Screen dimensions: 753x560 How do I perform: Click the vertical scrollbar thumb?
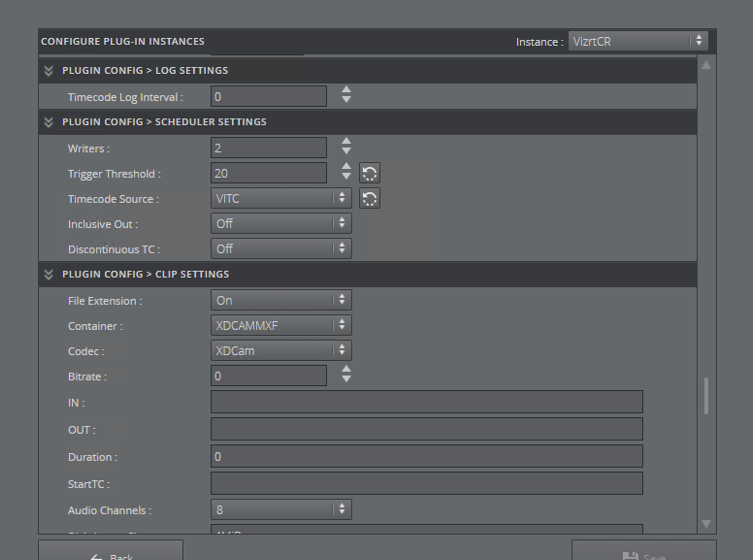coord(706,395)
